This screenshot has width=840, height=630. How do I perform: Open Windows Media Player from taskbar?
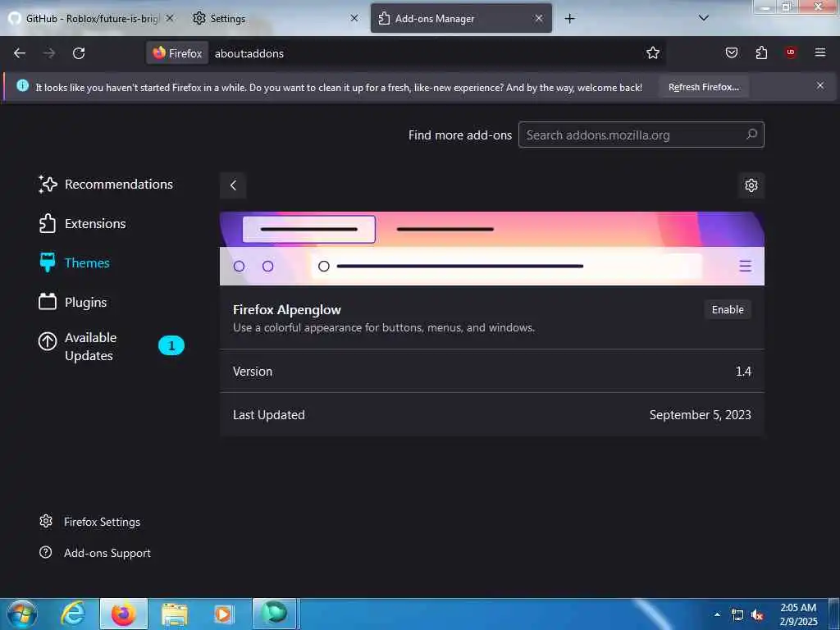(x=223, y=614)
